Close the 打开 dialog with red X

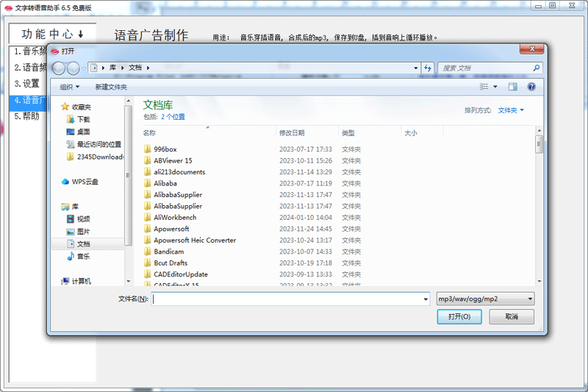531,49
